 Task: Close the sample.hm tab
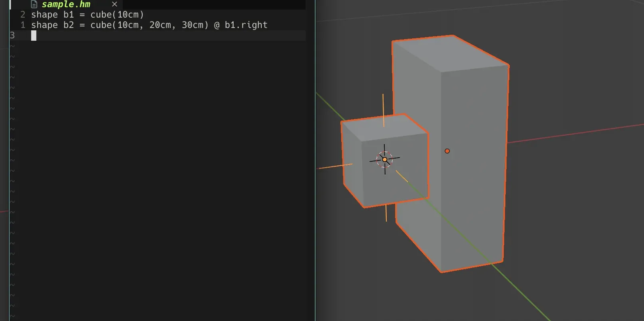[x=115, y=4]
